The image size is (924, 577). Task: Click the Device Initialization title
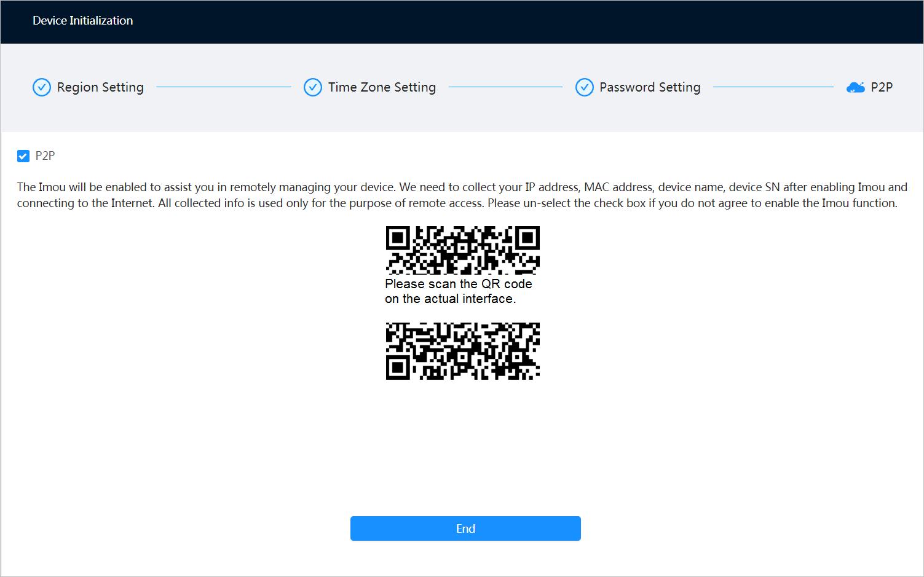82,20
